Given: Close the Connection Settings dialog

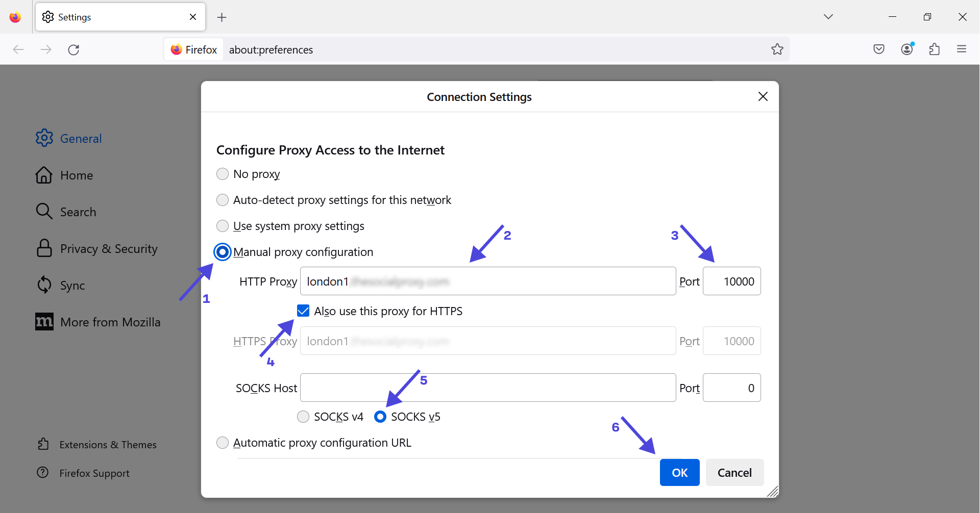Looking at the screenshot, I should click(763, 96).
